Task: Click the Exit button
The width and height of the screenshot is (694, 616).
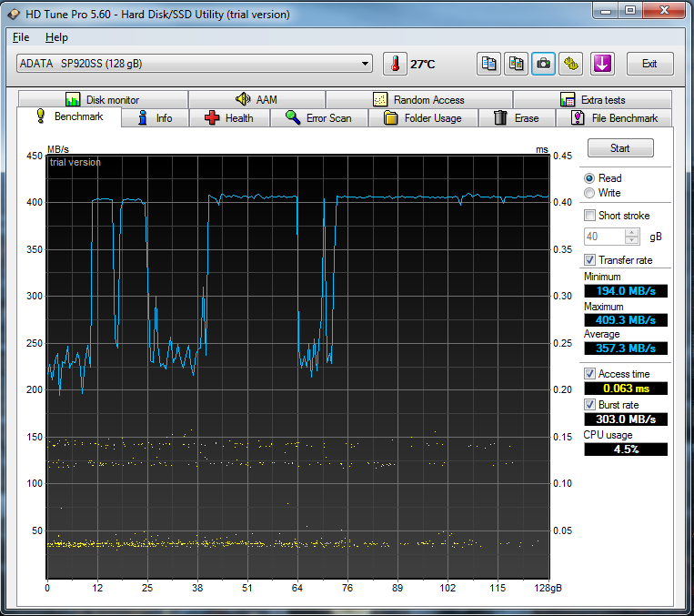Action: pos(649,64)
